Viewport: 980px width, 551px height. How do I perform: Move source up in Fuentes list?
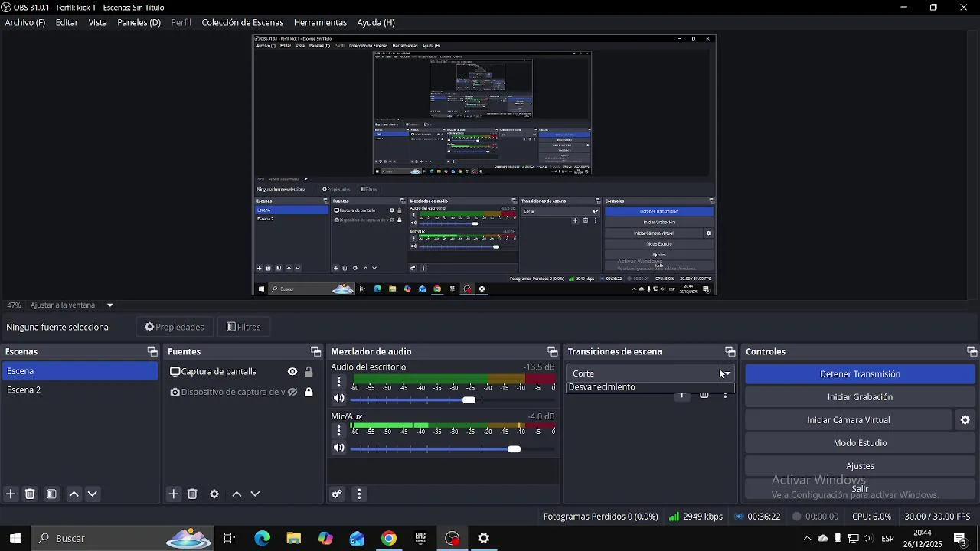click(x=237, y=494)
